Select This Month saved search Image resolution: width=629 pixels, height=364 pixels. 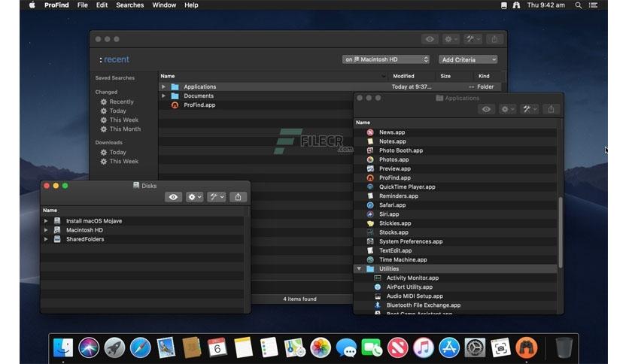125,129
